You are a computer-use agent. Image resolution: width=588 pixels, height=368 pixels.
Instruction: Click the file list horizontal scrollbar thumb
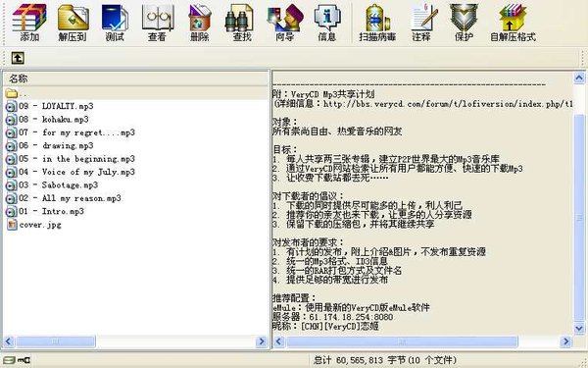point(56,342)
